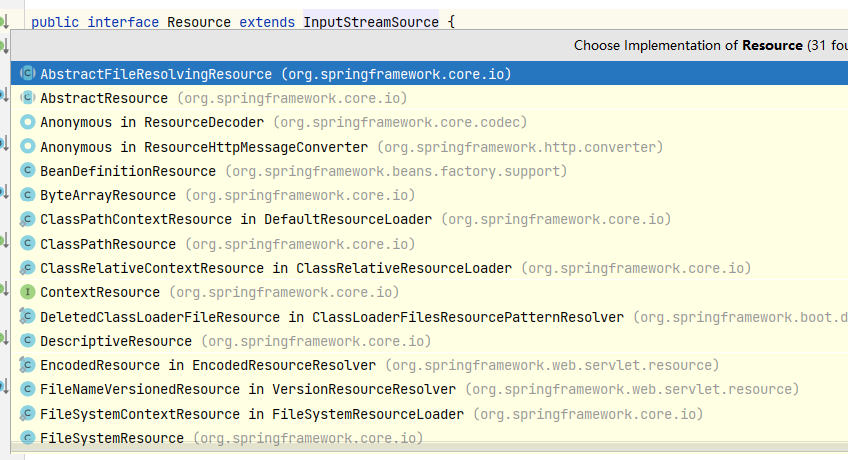Screen dimensions: 848x460
Task: Click the ByteArrayResource class icon
Action: (28, 195)
